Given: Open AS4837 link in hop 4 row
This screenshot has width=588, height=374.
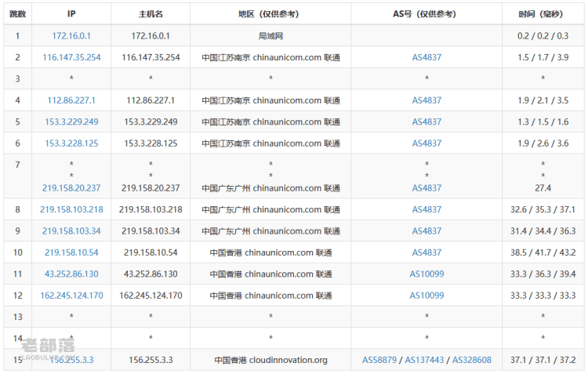Looking at the screenshot, I should click(426, 100).
